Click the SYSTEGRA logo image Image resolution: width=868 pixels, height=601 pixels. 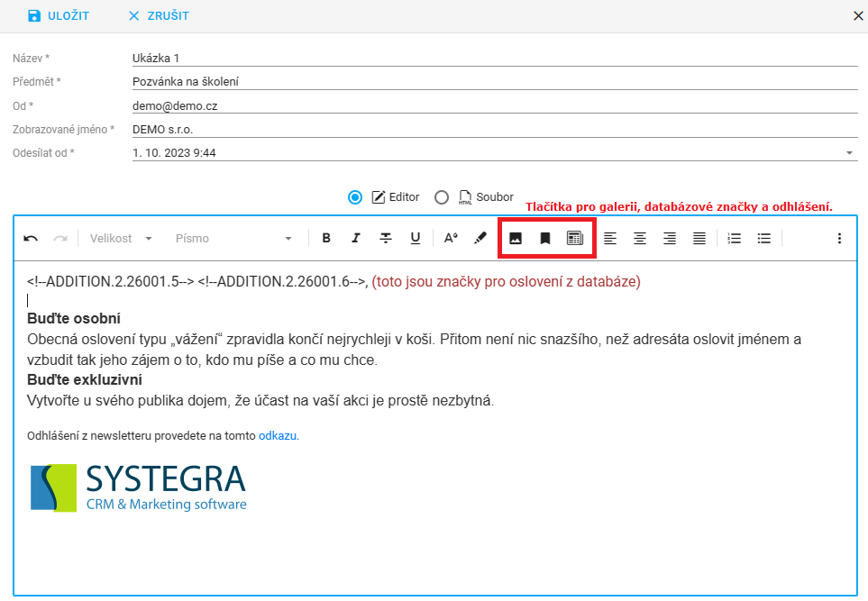point(139,487)
